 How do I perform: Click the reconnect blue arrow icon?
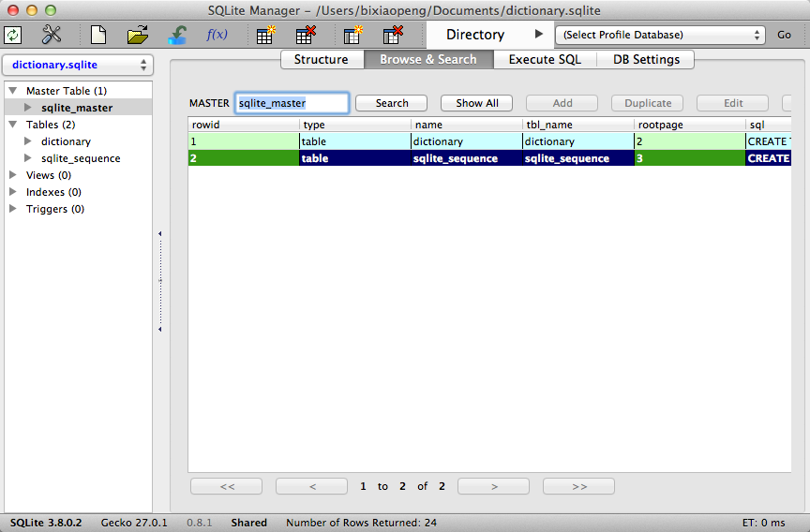click(177, 35)
